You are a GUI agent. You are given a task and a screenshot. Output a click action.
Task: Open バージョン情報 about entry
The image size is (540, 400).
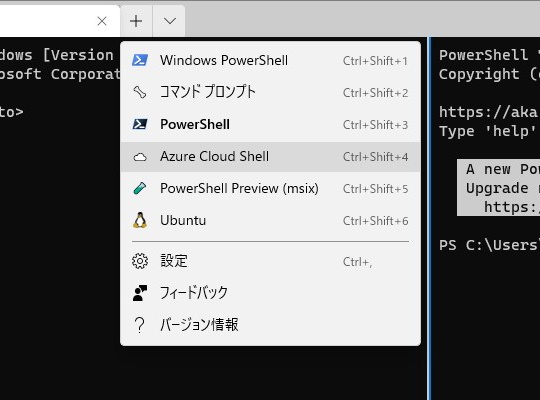[x=270, y=325]
